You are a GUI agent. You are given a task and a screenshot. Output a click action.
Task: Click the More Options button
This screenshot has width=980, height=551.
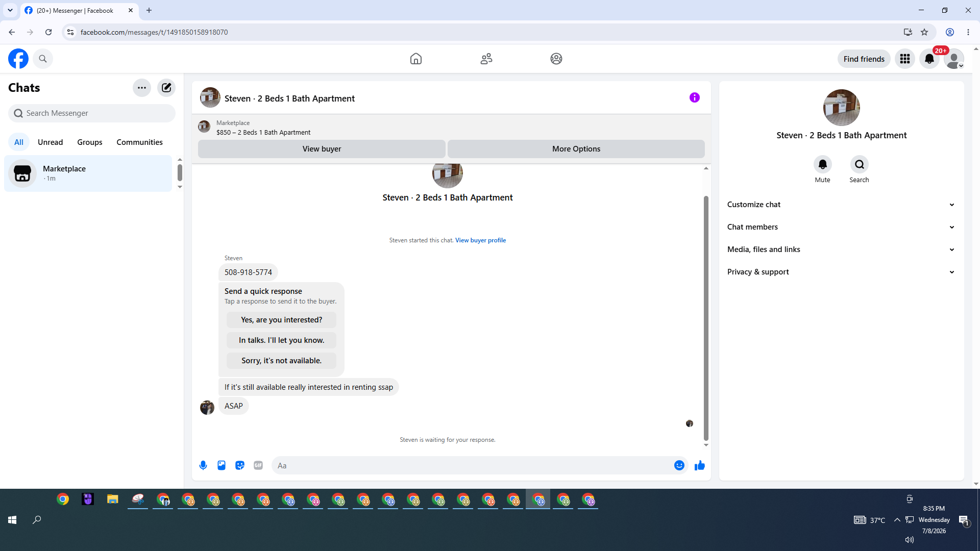(576, 149)
